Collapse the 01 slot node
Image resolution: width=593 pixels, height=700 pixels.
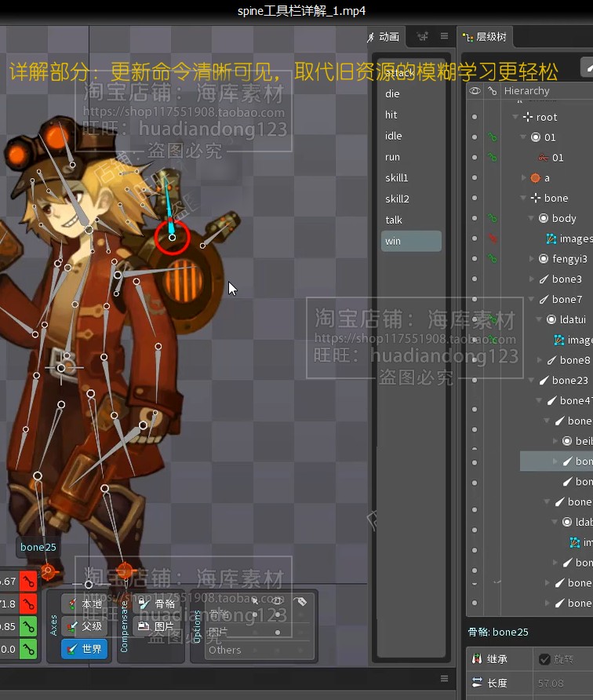523,137
